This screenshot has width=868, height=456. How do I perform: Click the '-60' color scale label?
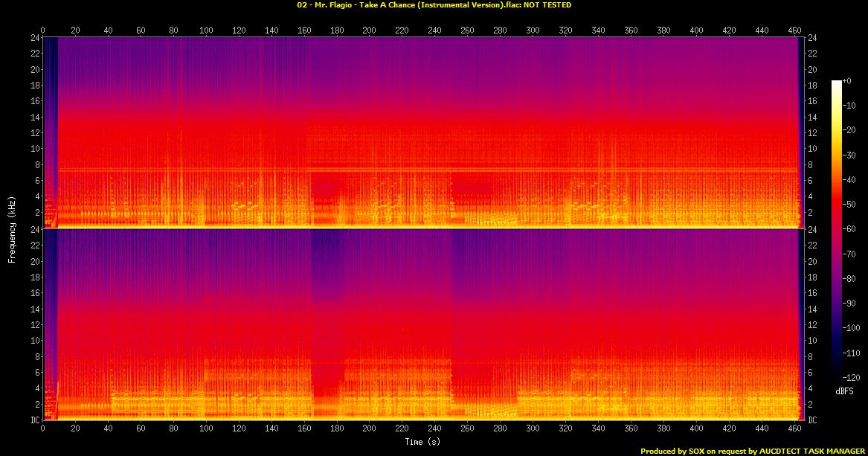(849, 229)
